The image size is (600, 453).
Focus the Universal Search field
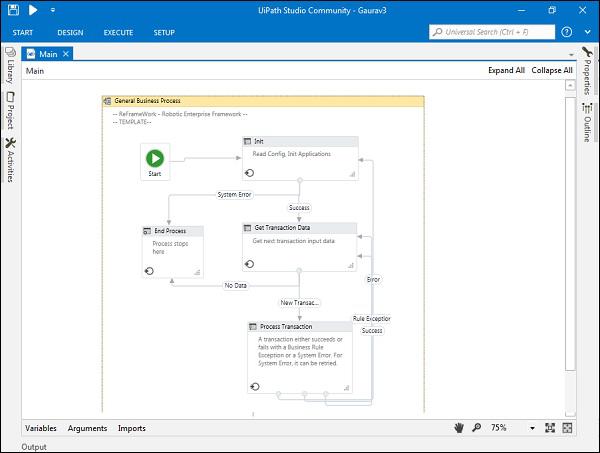[492, 32]
